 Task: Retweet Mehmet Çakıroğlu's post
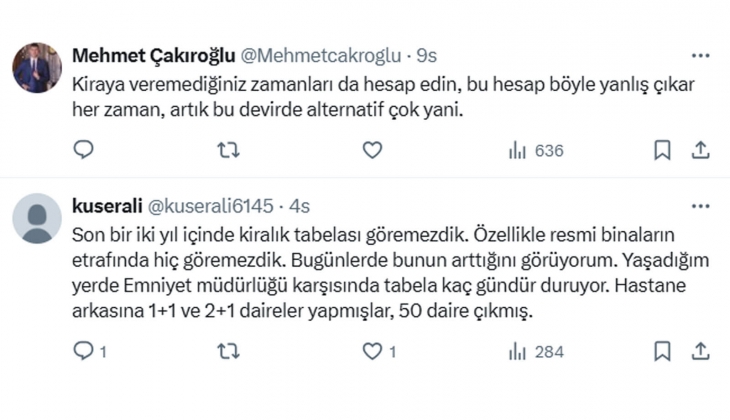pos(228,150)
